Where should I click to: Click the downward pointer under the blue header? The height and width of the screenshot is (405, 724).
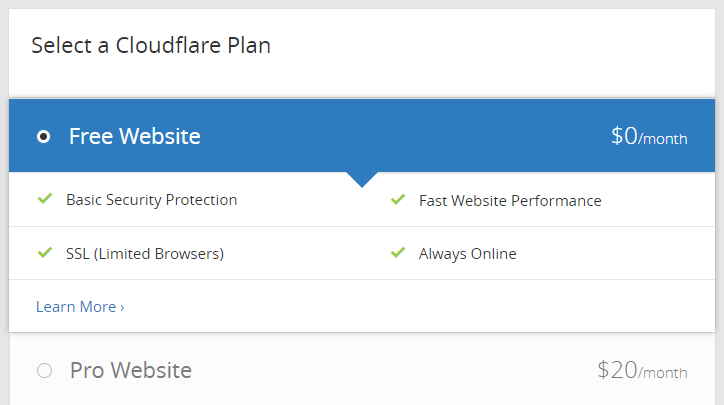point(362,180)
